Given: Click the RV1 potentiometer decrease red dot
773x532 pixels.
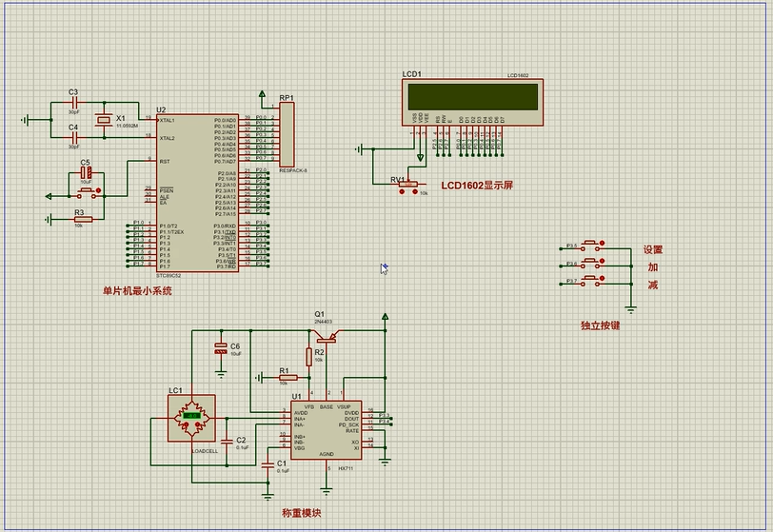Looking at the screenshot, I should pos(402,191).
